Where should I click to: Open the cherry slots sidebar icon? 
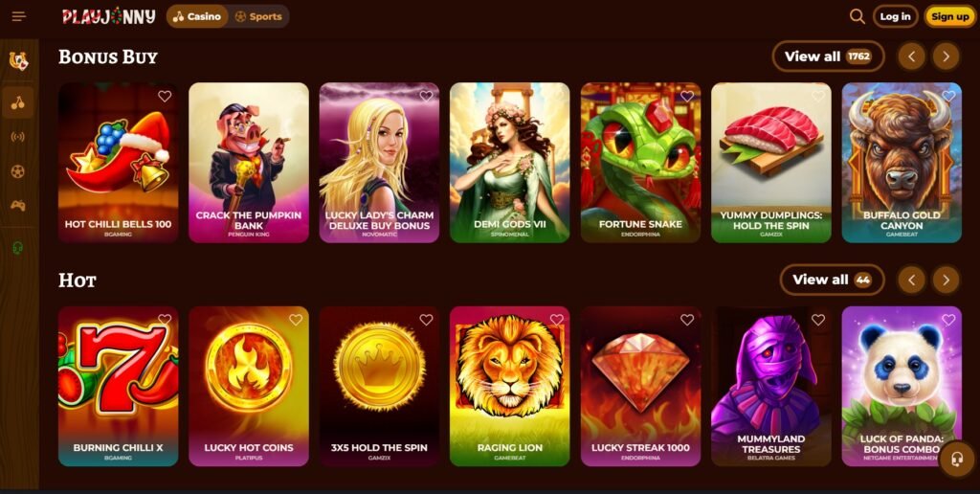tap(17, 102)
